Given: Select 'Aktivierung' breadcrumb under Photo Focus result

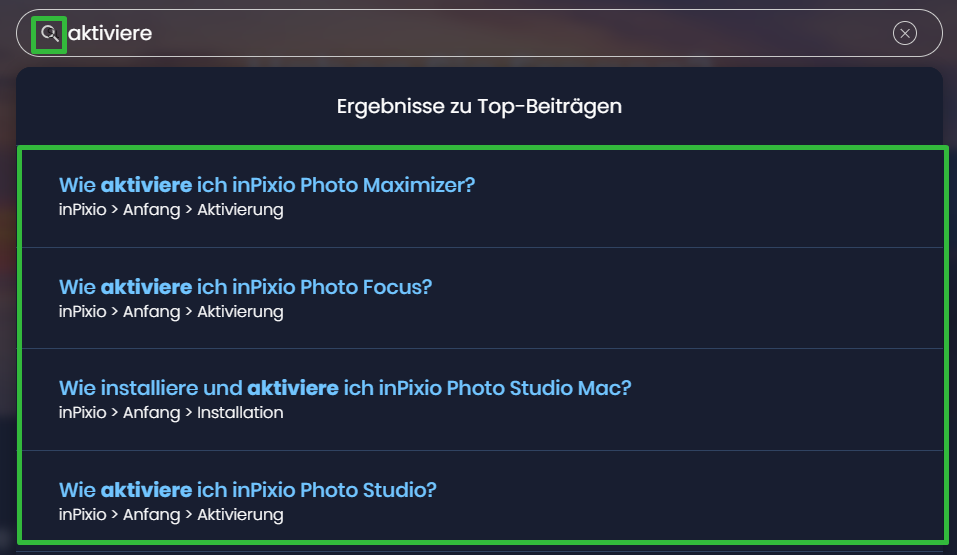Looking at the screenshot, I should click(240, 311).
